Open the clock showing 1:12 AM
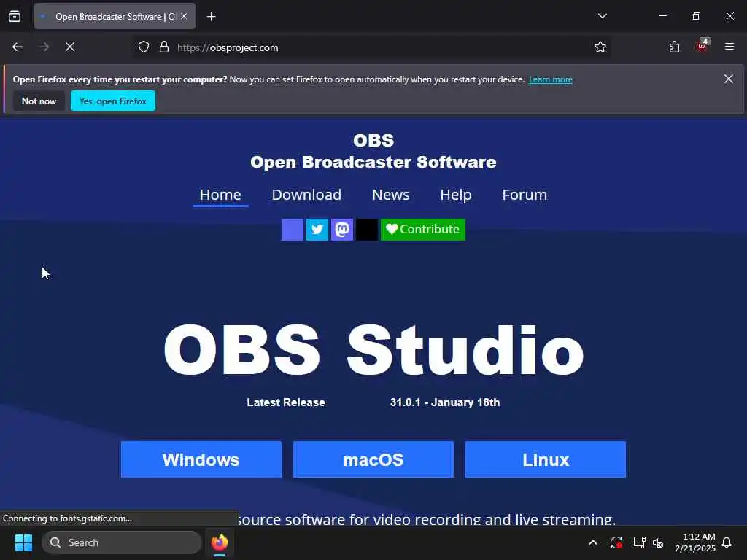The height and width of the screenshot is (560, 747). point(695,542)
